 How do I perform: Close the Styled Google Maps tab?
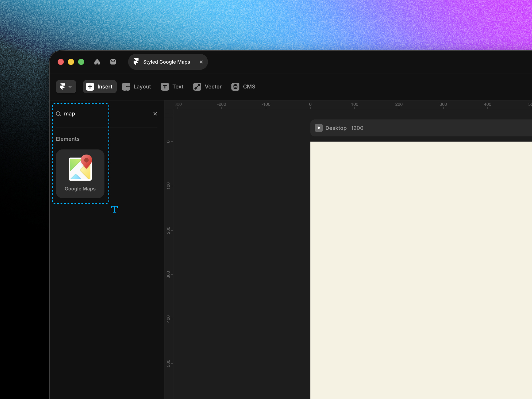pyautogui.click(x=201, y=62)
